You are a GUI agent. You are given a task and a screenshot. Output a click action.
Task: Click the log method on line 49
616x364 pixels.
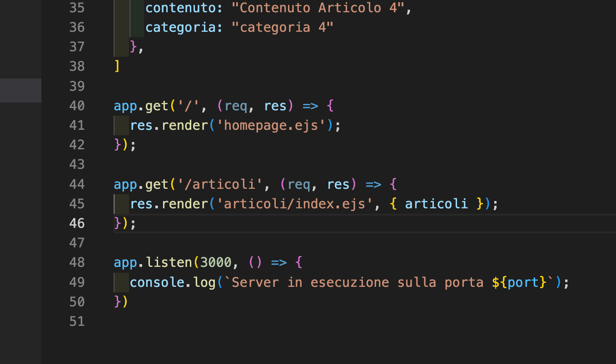click(204, 282)
